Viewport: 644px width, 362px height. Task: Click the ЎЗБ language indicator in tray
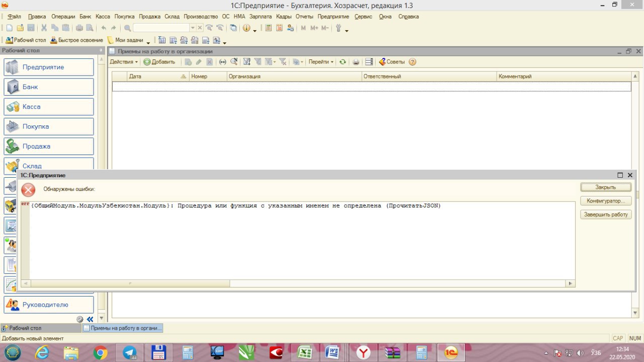click(x=596, y=353)
